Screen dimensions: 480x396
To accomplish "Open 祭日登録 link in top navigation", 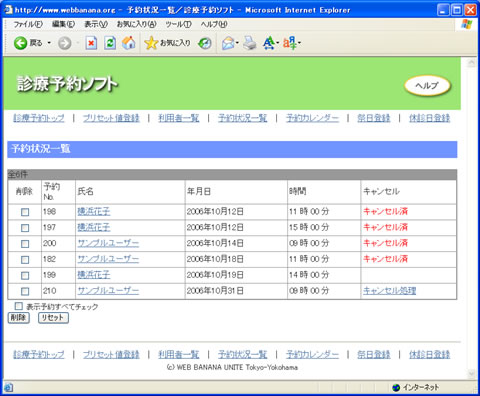I will tap(374, 118).
